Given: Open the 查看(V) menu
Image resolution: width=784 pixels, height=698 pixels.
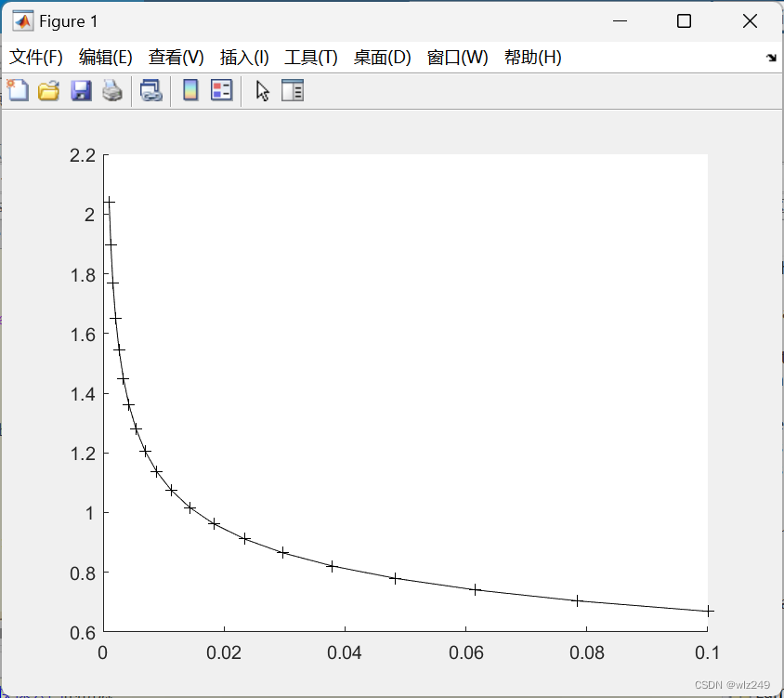Looking at the screenshot, I should coord(176,57).
